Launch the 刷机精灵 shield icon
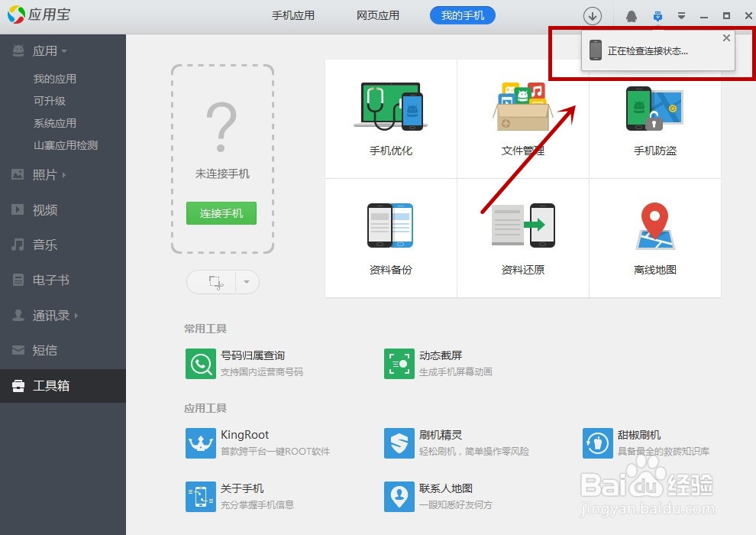The image size is (756, 535). (399, 443)
